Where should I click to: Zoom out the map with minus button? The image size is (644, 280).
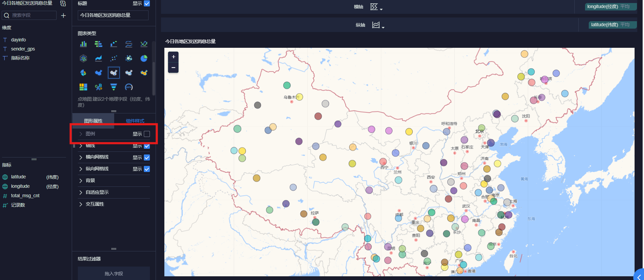pyautogui.click(x=173, y=68)
